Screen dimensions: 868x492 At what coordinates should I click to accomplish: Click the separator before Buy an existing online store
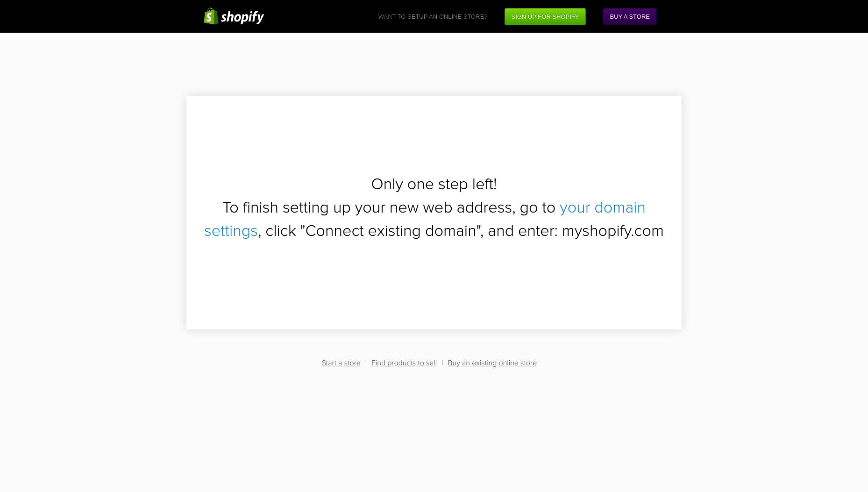tap(442, 363)
